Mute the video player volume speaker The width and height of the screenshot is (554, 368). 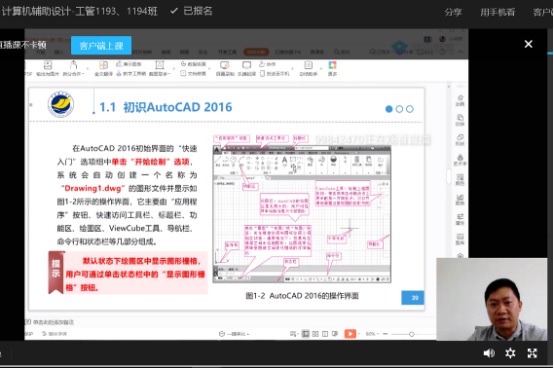coord(489,353)
